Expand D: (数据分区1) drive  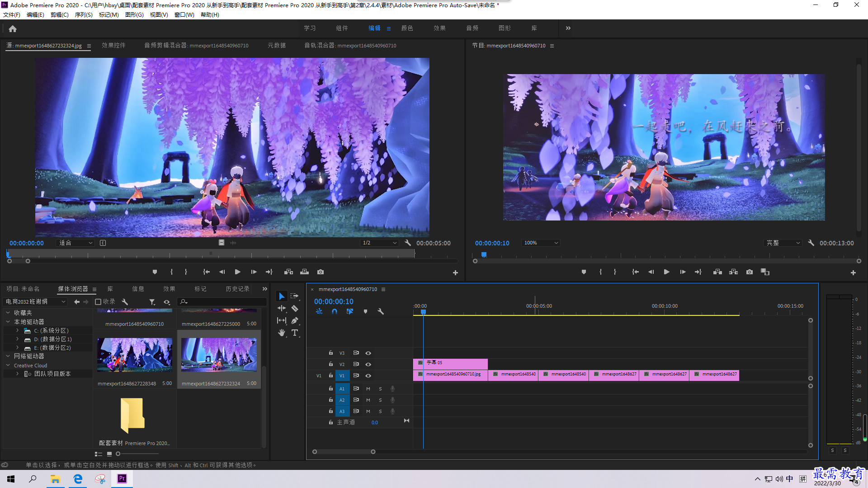(x=18, y=339)
